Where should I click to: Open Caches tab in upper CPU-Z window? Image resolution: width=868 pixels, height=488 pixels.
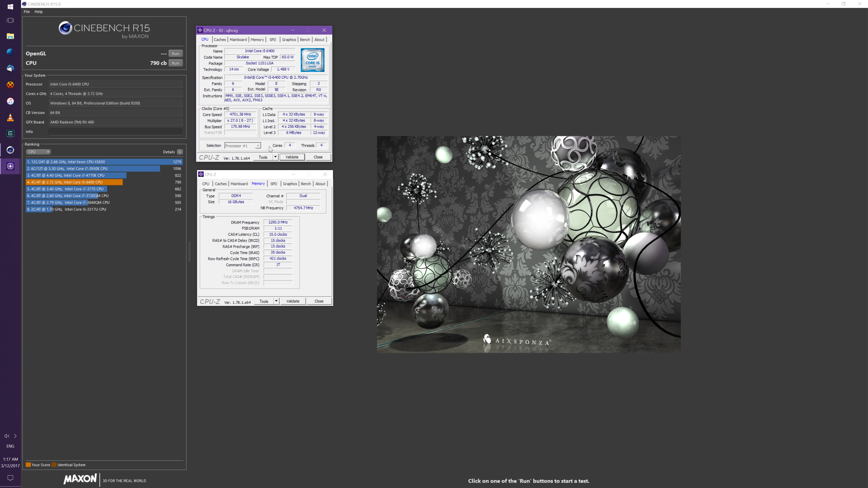[220, 40]
